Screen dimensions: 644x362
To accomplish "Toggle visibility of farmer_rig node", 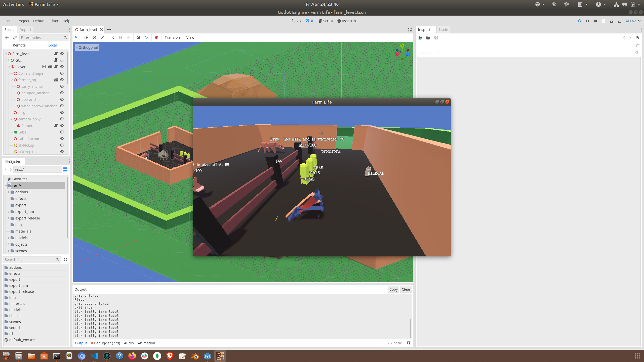I will click(62, 80).
